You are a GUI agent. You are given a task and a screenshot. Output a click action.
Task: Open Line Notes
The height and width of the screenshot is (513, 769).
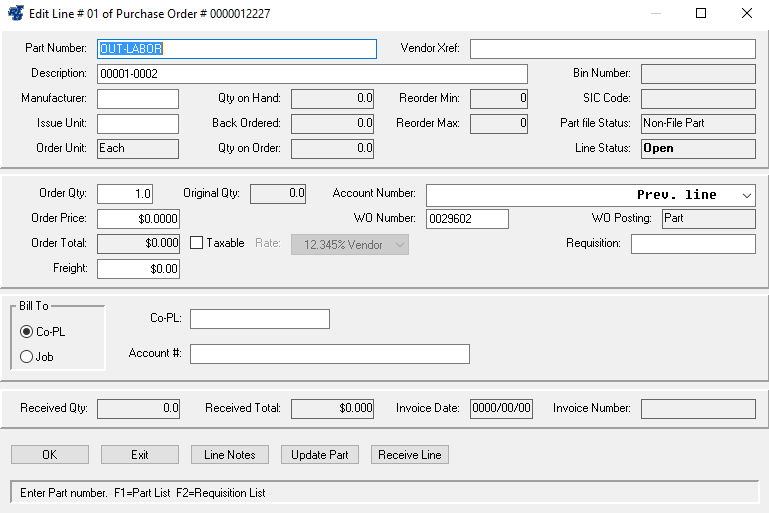click(229, 455)
